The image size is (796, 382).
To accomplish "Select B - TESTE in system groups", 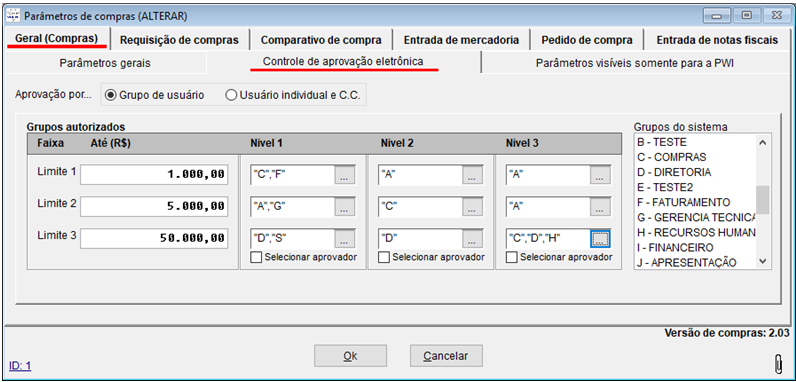I will coord(662,142).
